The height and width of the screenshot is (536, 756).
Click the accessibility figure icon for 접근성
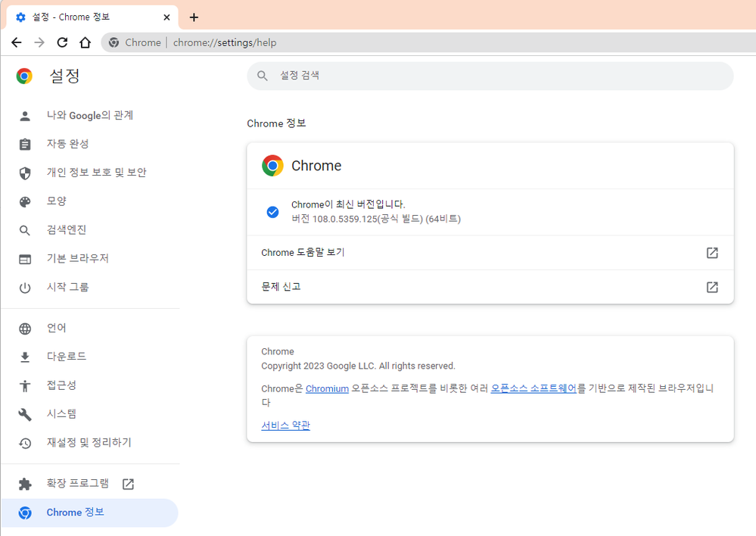24,385
